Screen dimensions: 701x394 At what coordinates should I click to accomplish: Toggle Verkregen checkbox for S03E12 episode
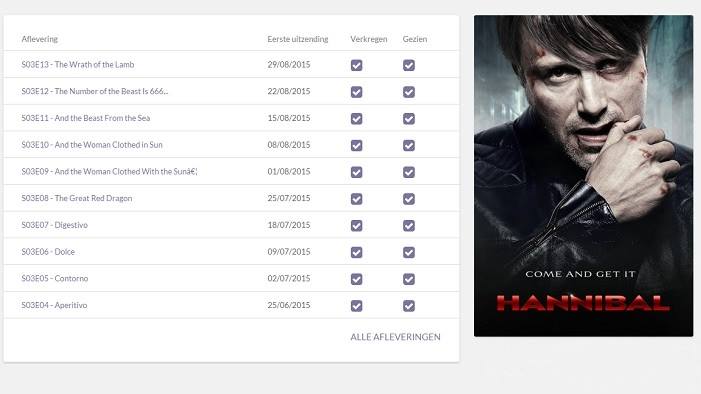click(356, 92)
